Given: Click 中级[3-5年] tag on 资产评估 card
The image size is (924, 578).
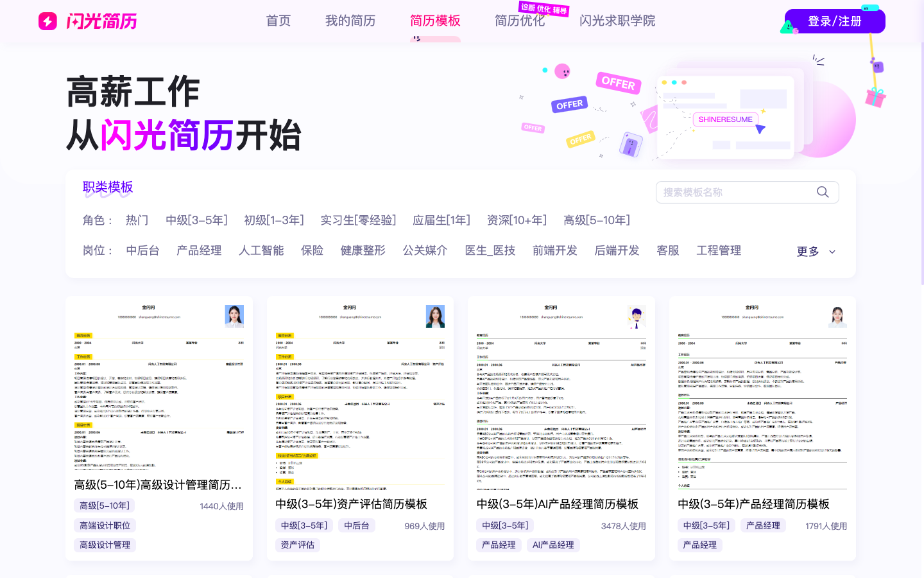Looking at the screenshot, I should (304, 525).
